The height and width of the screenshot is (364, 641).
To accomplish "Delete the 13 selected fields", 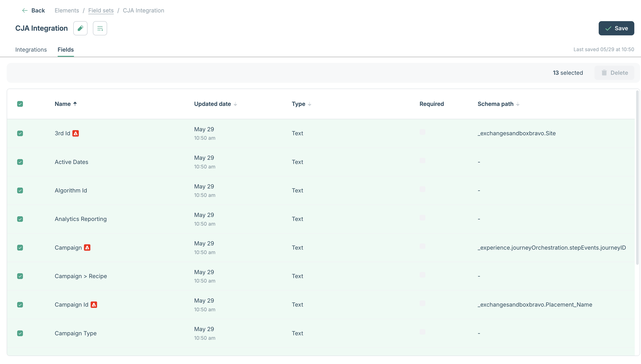I will coord(614,73).
